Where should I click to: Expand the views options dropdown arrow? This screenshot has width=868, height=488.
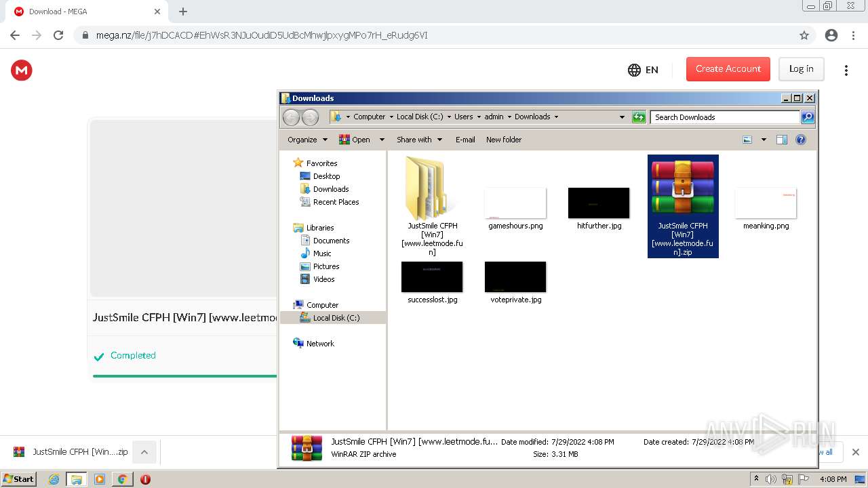764,140
